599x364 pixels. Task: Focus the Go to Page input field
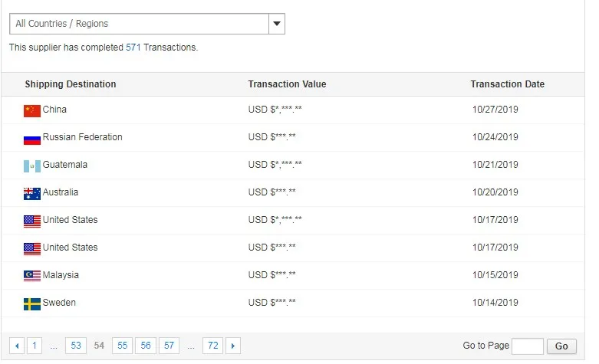[527, 346]
